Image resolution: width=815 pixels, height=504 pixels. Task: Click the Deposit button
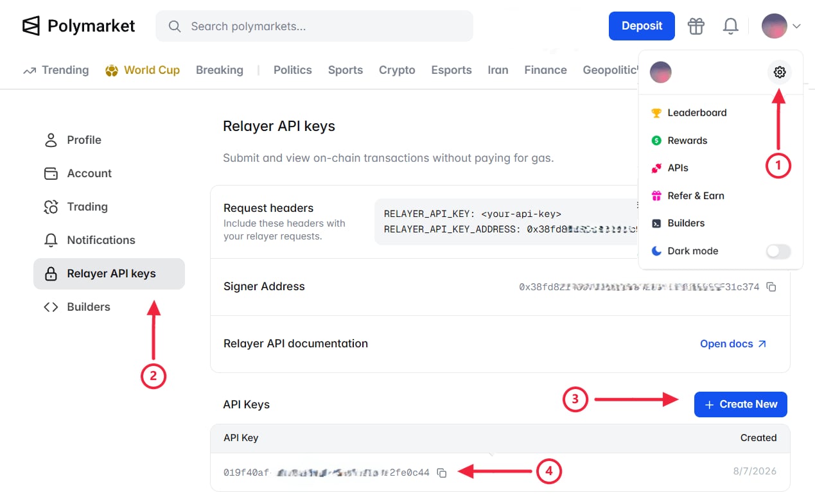coord(642,26)
